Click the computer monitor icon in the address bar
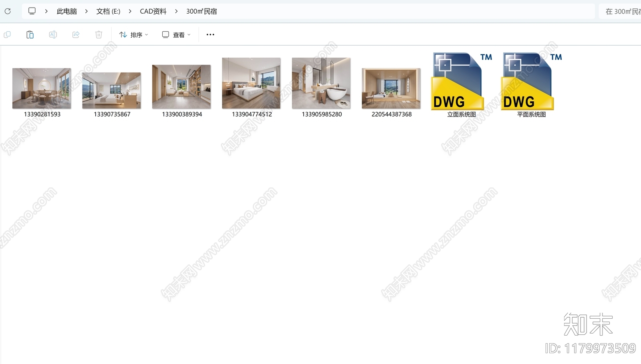 32,11
